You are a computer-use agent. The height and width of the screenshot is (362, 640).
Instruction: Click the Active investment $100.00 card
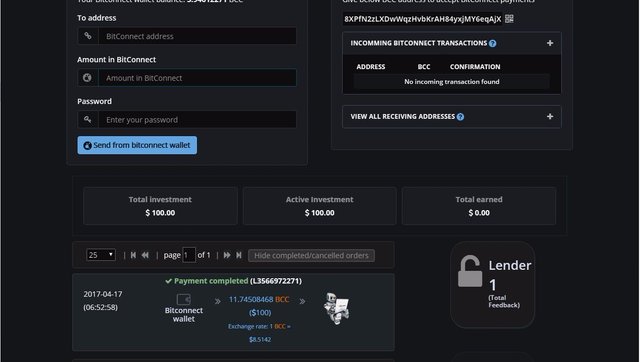tap(320, 206)
